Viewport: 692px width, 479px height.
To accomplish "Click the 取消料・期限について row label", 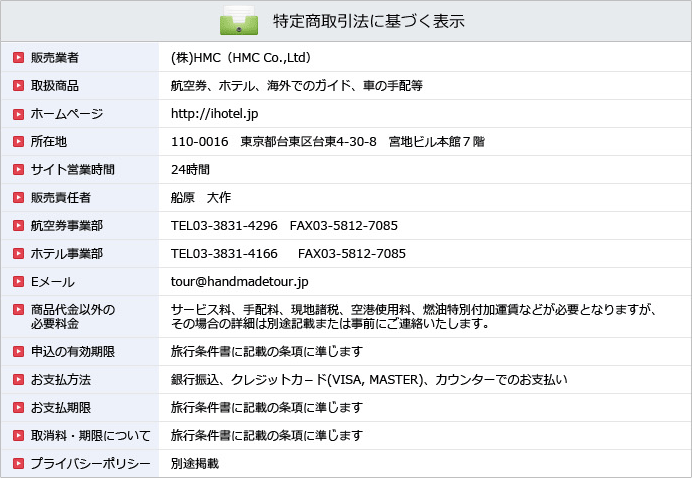I will (90, 436).
